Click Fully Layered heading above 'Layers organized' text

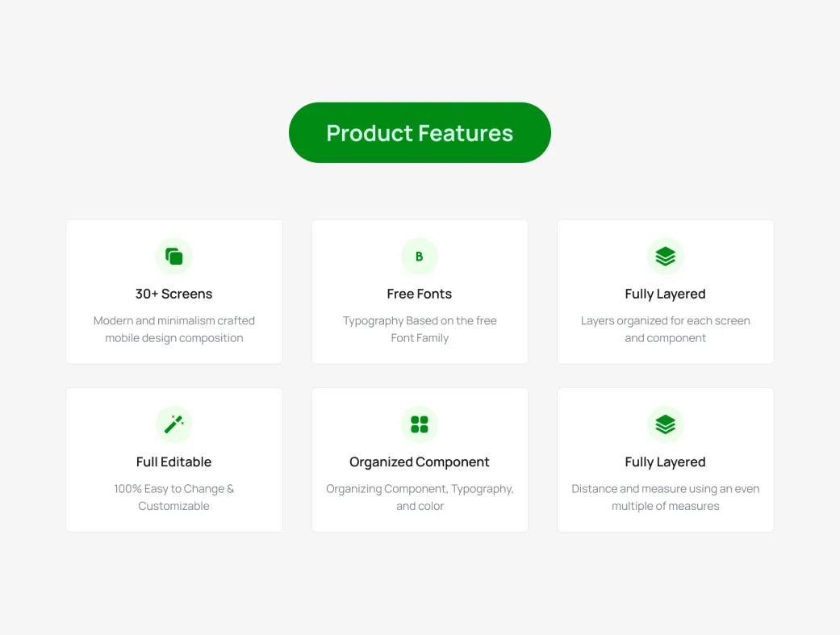point(665,294)
